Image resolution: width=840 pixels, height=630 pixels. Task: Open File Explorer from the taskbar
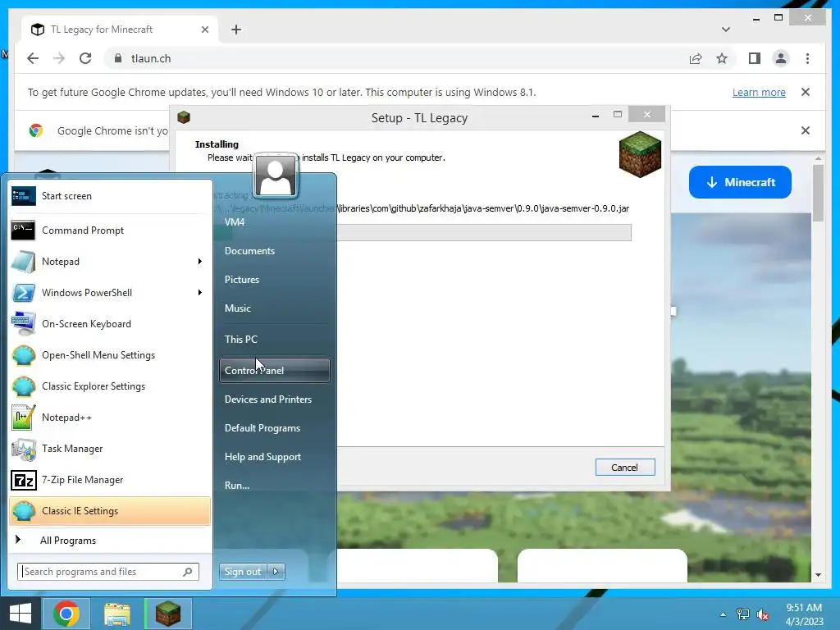[x=117, y=614]
